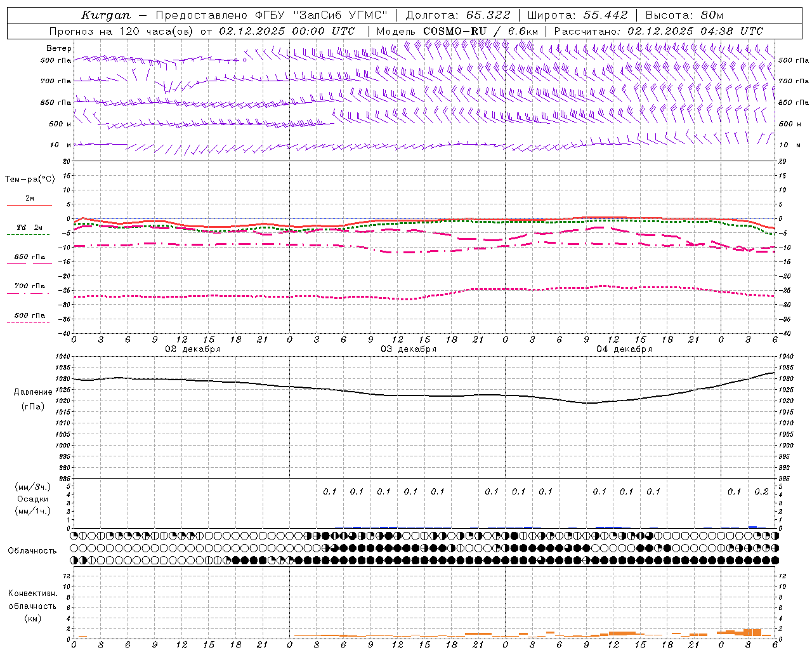Click the 'Предоставлено ФГБУ "ЗапСиб УГМС"' provider text

[272, 15]
